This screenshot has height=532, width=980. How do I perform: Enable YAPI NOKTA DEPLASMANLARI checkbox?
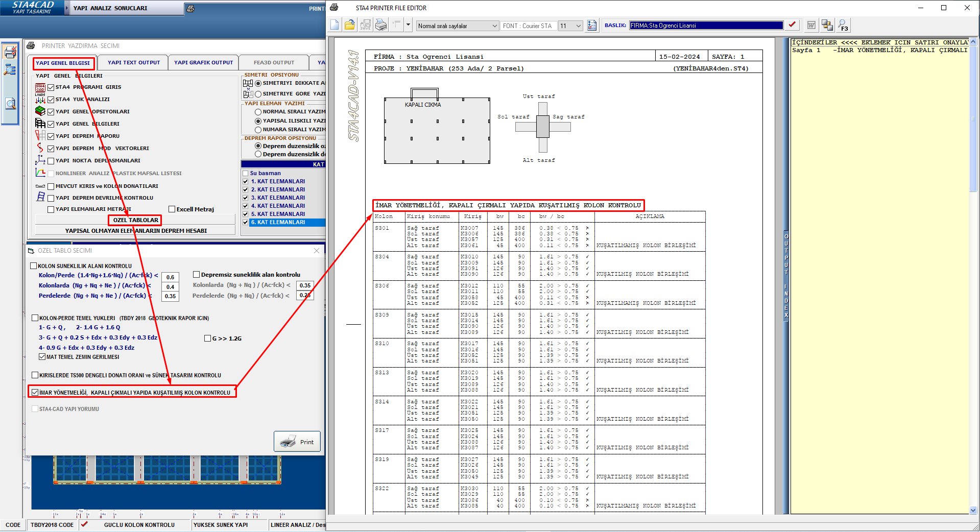[51, 161]
